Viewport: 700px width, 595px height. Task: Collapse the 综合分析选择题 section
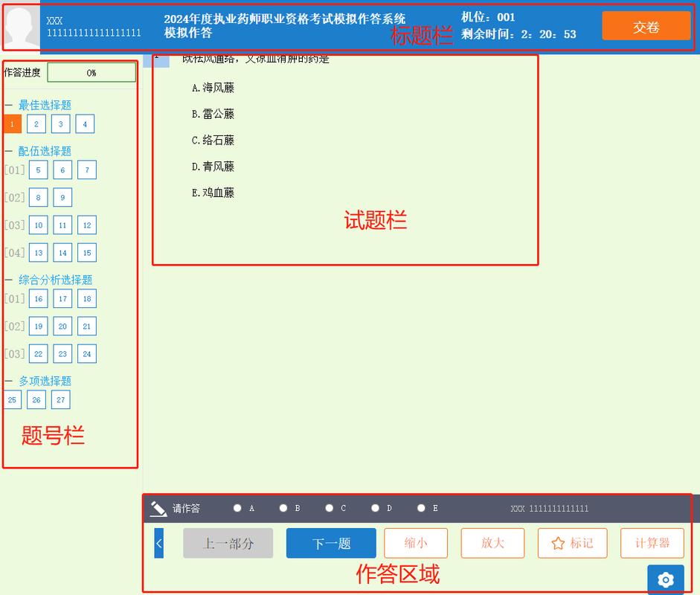click(x=8, y=280)
